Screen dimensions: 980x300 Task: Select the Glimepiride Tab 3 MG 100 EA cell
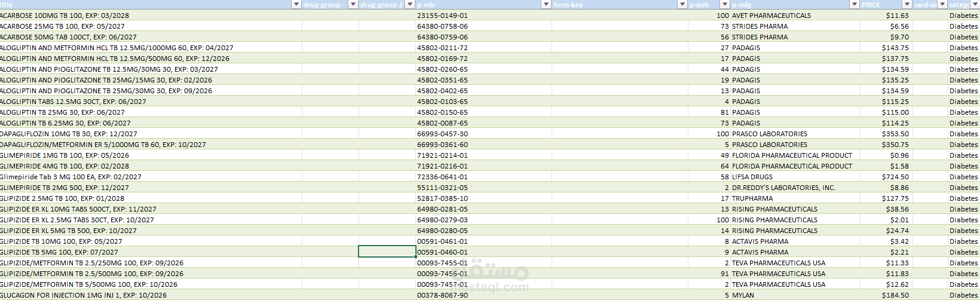point(151,177)
